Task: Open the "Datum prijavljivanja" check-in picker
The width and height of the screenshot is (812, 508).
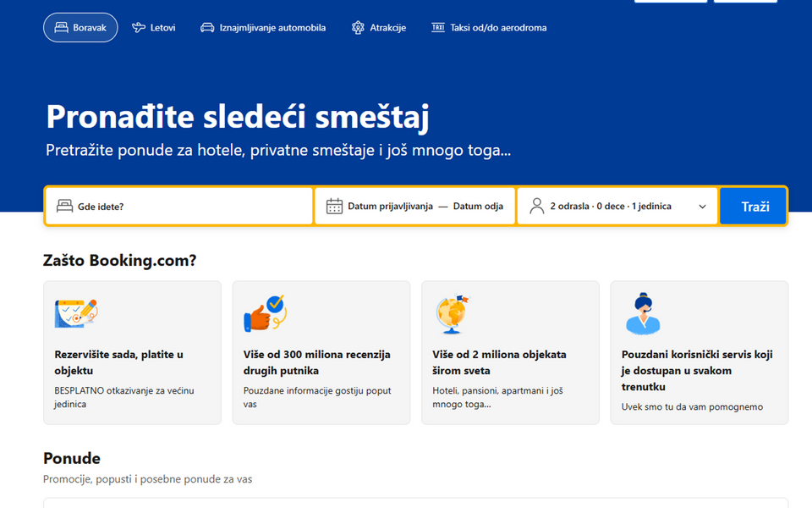Action: click(x=390, y=207)
